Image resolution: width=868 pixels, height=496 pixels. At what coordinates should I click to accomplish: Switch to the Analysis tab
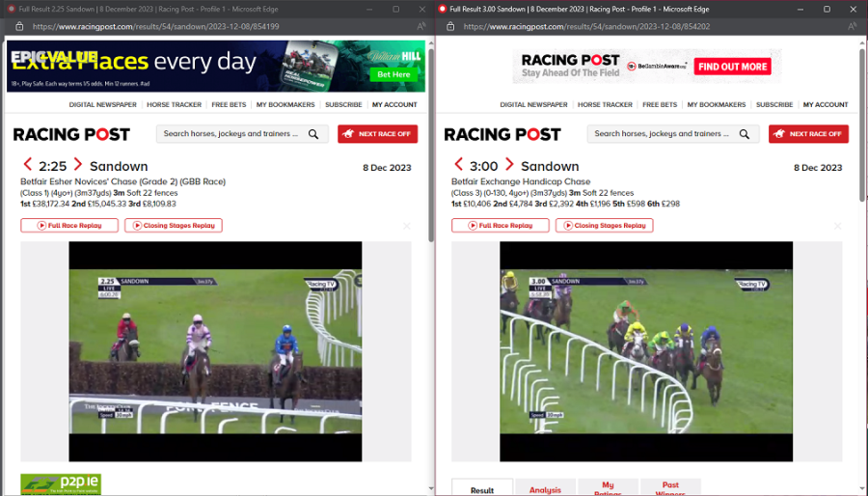click(545, 487)
